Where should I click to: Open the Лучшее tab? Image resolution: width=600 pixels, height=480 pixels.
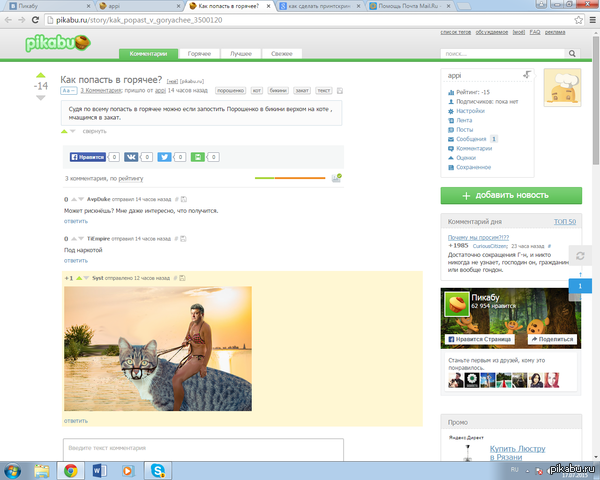[240, 53]
